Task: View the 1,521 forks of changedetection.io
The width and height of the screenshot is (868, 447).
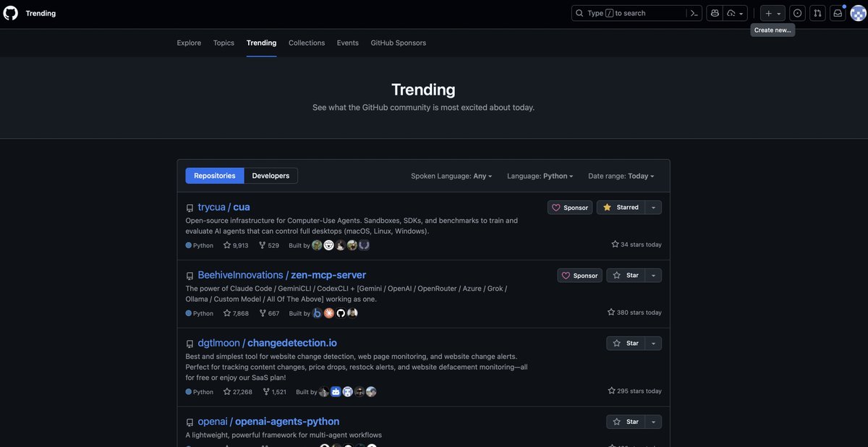Action: 274,392
